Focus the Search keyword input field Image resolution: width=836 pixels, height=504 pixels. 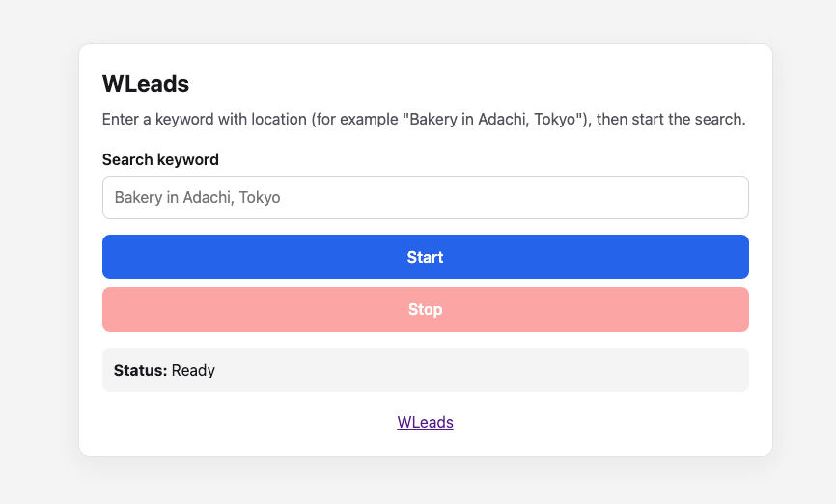coord(426,197)
